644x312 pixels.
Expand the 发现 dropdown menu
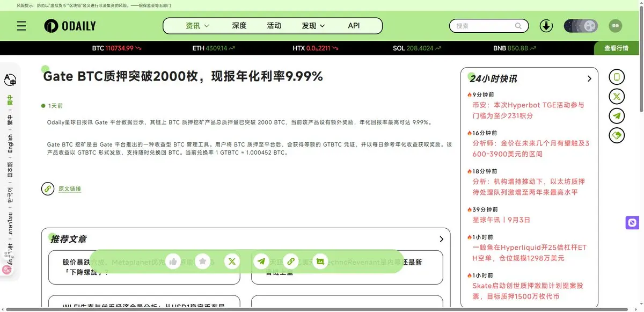tap(313, 26)
